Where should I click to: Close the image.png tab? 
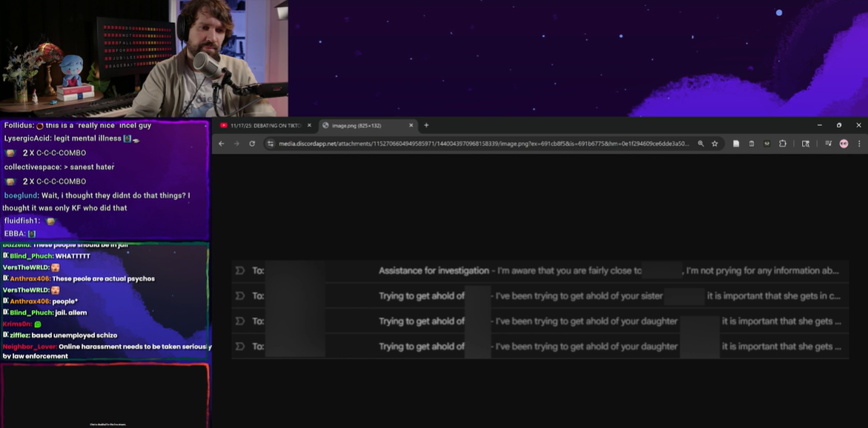(411, 126)
